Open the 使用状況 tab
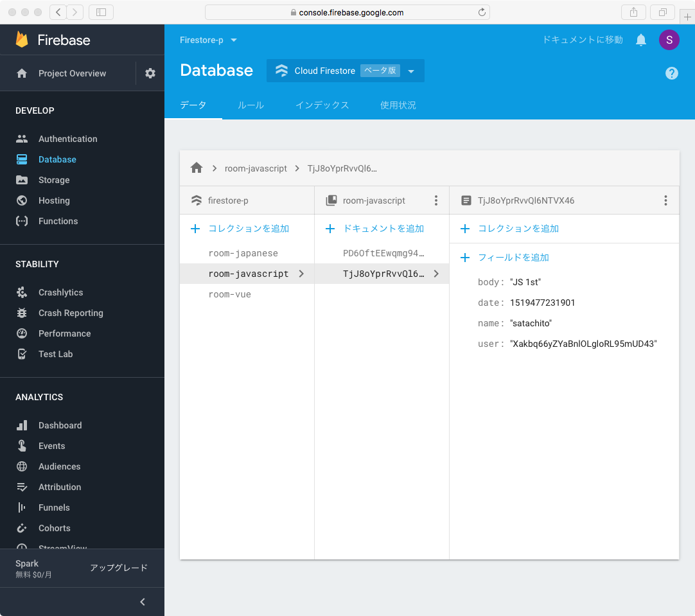 tap(398, 105)
